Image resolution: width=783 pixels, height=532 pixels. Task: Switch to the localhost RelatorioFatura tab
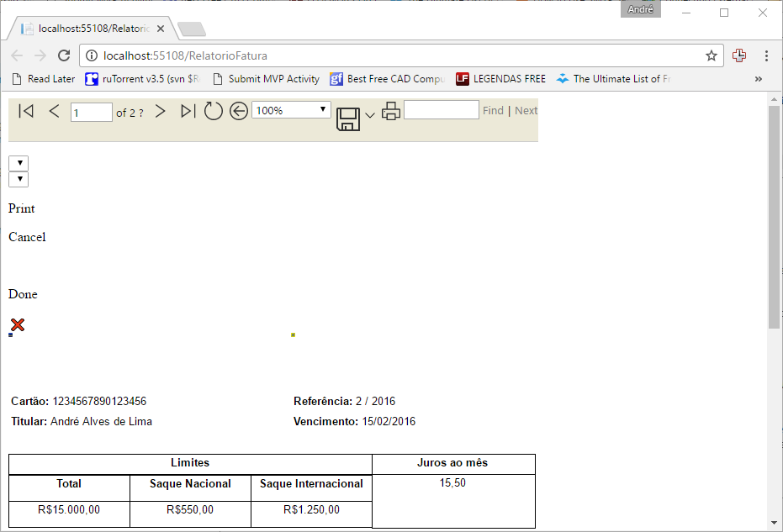(x=93, y=29)
